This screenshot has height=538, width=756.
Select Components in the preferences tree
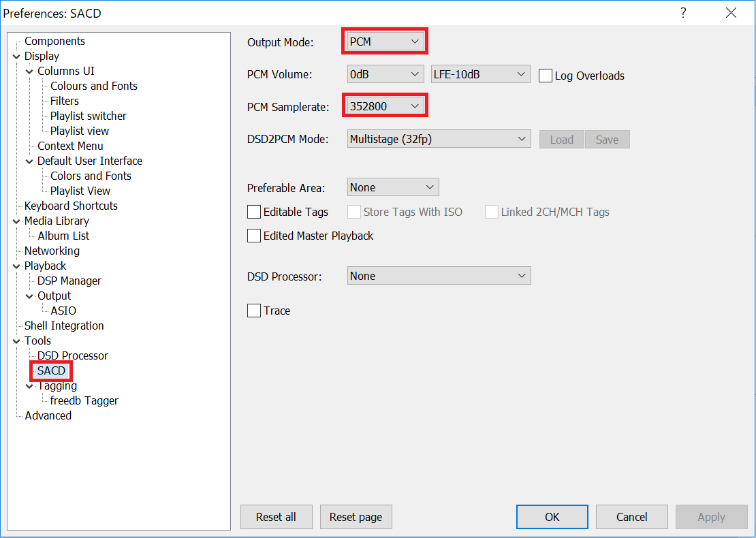(x=54, y=41)
